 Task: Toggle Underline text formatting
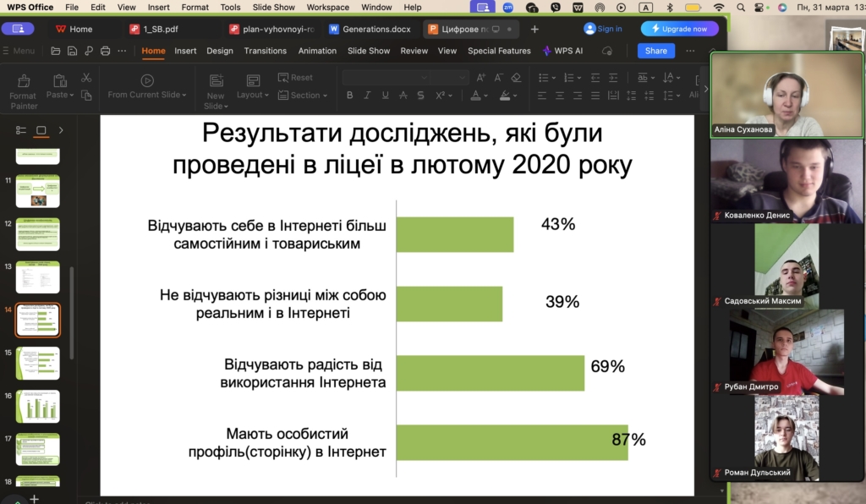(384, 96)
